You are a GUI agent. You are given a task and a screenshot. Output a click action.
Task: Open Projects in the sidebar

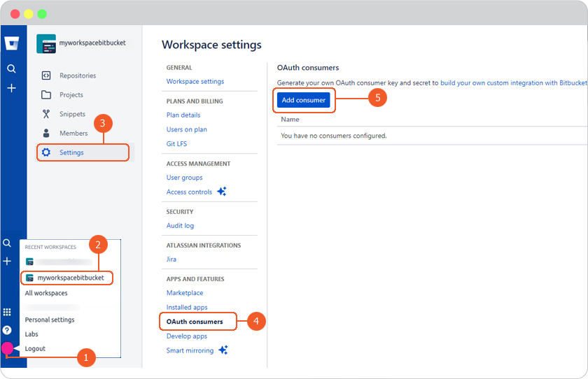pos(71,95)
